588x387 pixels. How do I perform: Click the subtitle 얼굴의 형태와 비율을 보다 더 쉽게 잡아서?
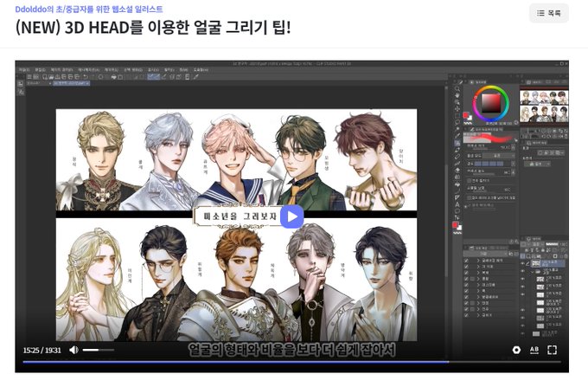291,350
